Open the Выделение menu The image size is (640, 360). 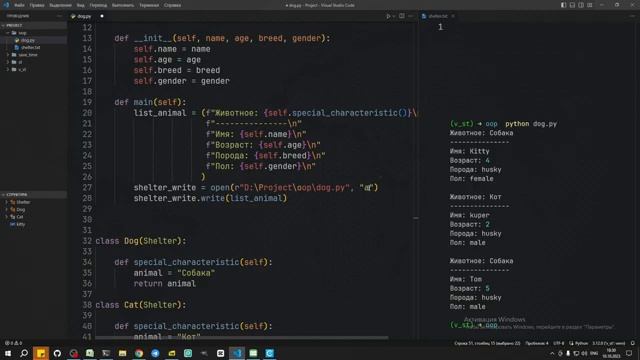coord(60,5)
